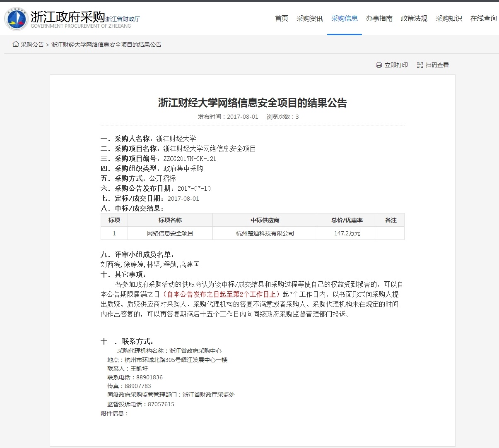Click complaint phone 87057615
This screenshot has width=499, height=448.
161,404
